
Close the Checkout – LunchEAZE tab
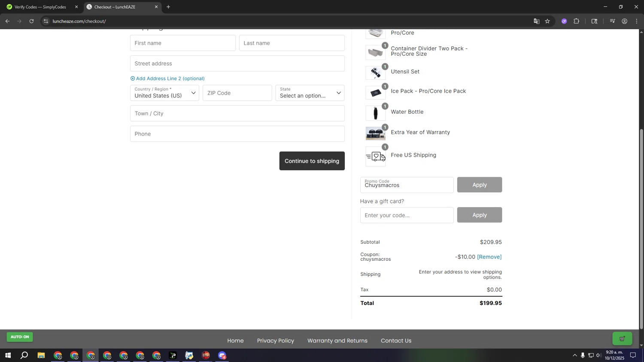[x=156, y=7]
